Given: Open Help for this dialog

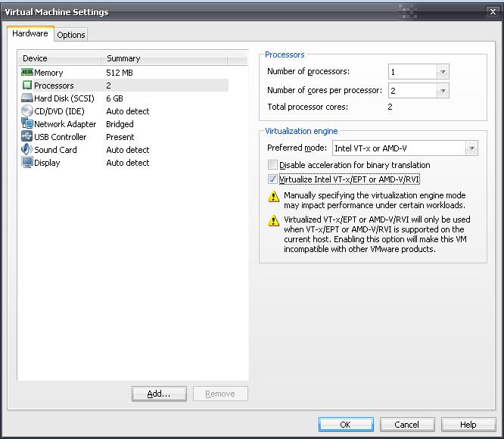Looking at the screenshot, I should point(468,425).
